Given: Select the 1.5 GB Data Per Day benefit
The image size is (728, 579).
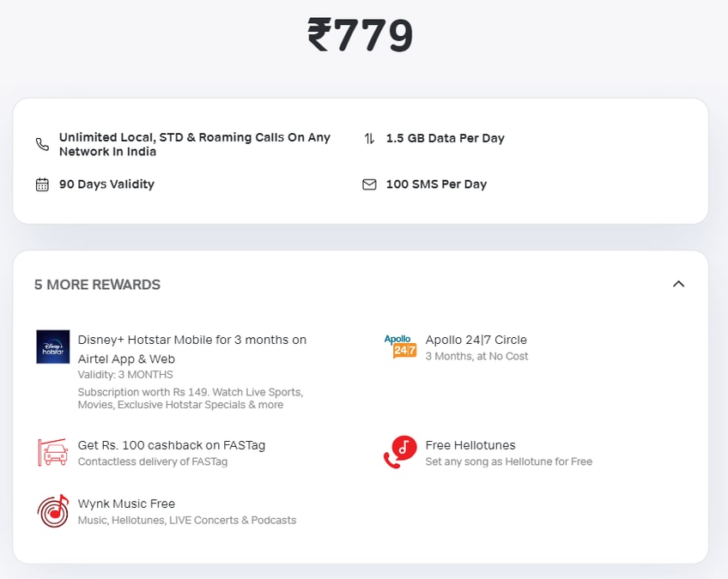Looking at the screenshot, I should point(446,138).
